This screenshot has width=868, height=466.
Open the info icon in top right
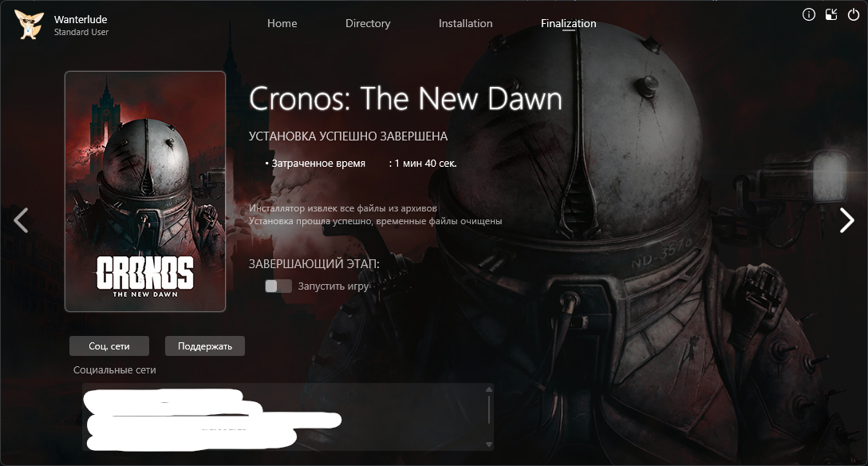pos(808,15)
